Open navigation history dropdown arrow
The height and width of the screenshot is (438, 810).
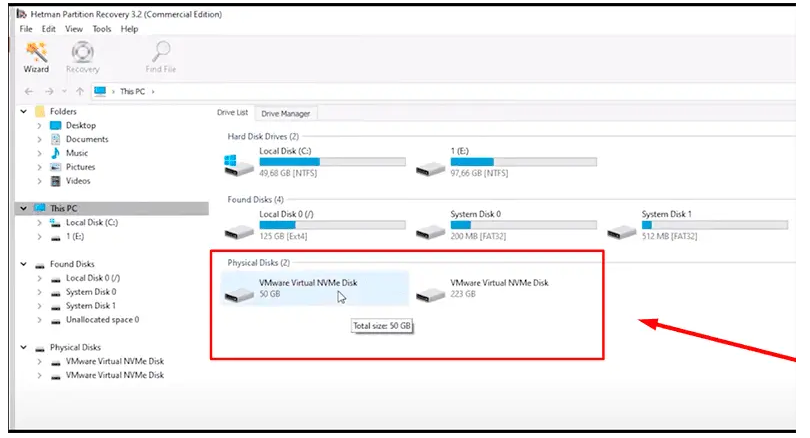pos(65,91)
